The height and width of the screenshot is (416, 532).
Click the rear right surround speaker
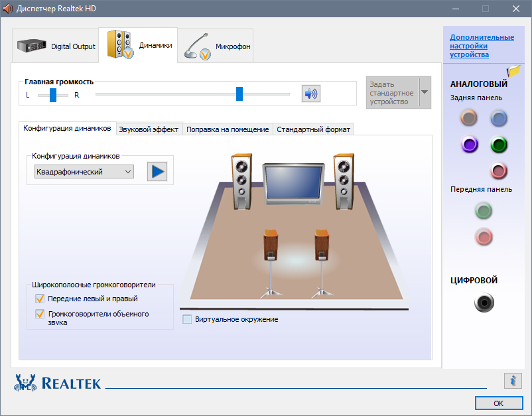(x=322, y=264)
